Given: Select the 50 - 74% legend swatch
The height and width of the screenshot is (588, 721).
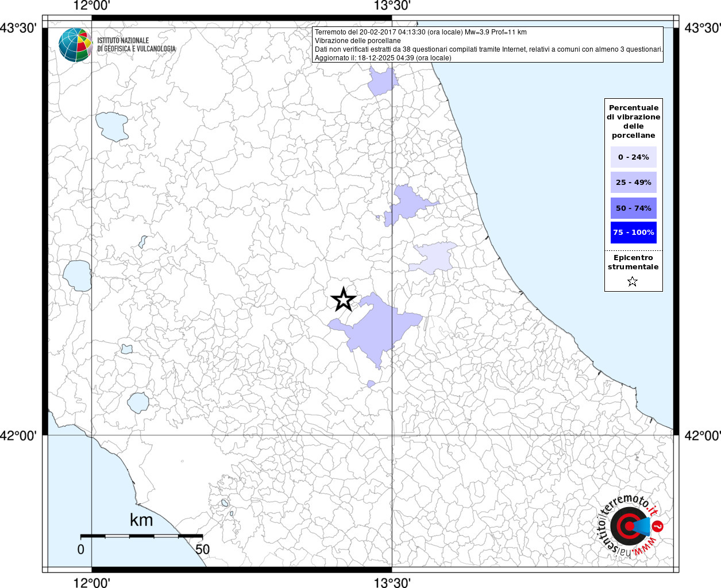Looking at the screenshot, I should [x=633, y=208].
